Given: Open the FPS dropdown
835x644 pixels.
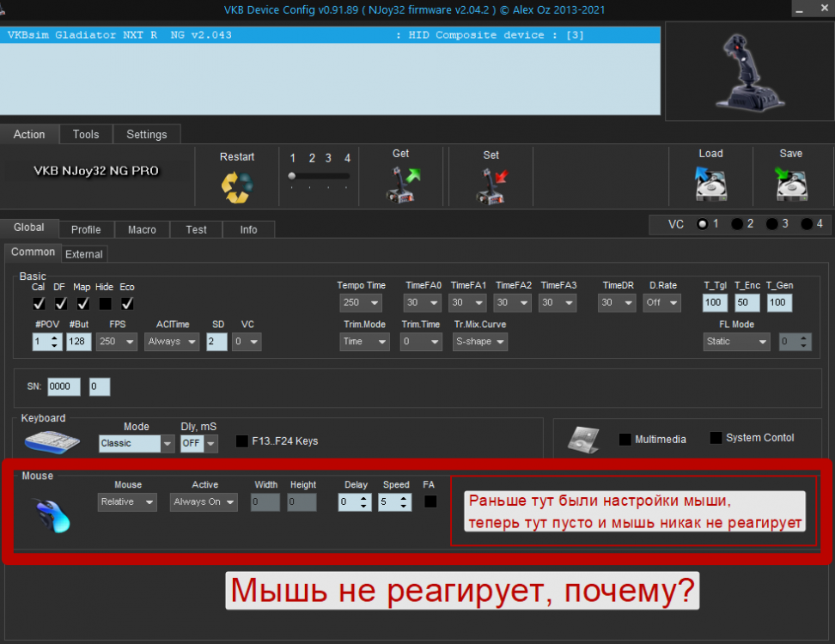Looking at the screenshot, I should click(x=117, y=342).
